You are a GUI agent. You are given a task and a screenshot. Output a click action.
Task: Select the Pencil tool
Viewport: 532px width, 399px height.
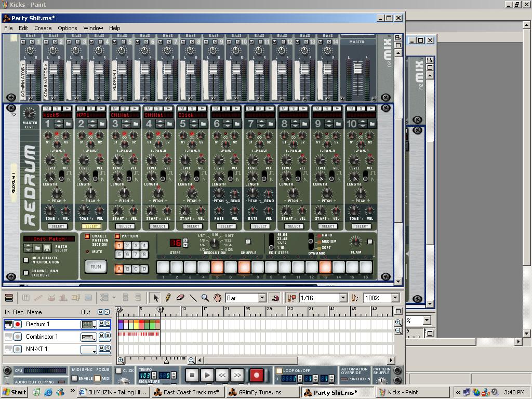click(168, 298)
